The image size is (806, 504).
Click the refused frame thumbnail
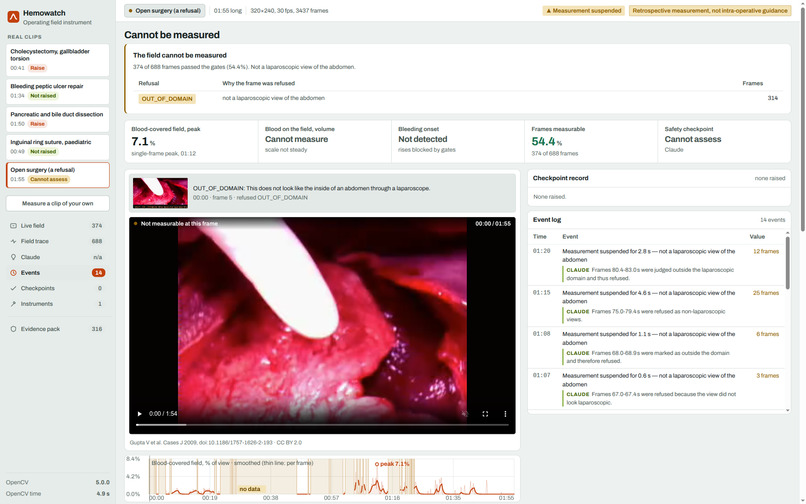[160, 193]
